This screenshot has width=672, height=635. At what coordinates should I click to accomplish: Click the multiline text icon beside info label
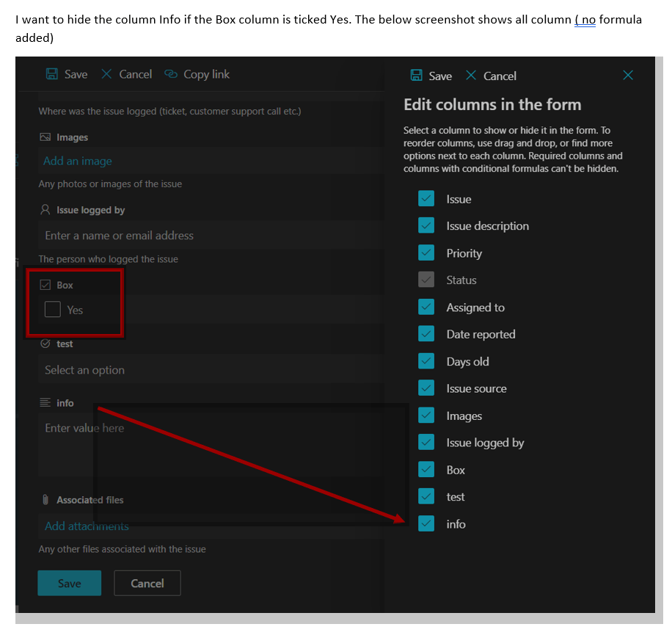(45, 402)
